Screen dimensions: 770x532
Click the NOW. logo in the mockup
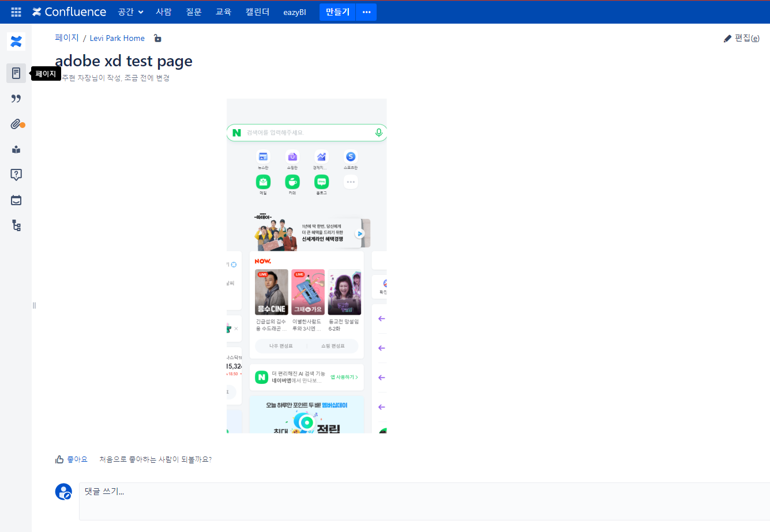coord(262,261)
